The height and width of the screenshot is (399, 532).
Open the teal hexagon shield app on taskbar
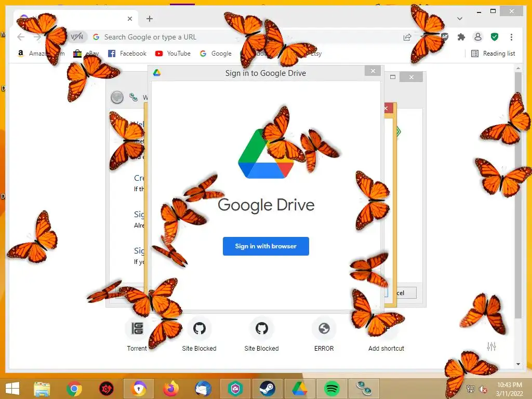(235, 389)
